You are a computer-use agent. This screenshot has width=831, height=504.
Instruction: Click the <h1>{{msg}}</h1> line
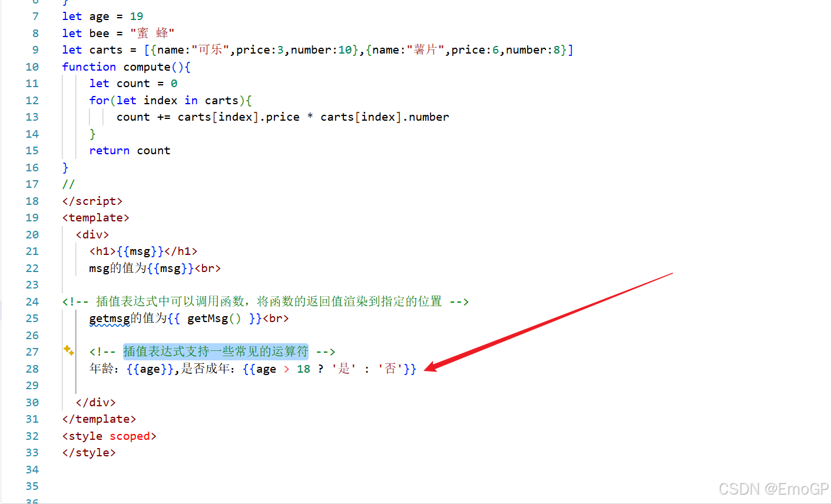(x=143, y=251)
